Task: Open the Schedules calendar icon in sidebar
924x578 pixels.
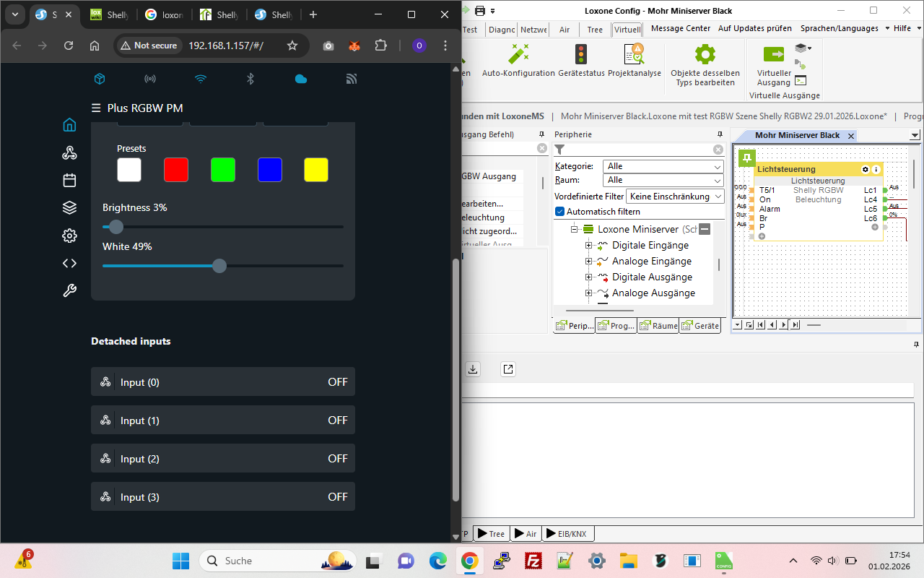Action: 69,180
